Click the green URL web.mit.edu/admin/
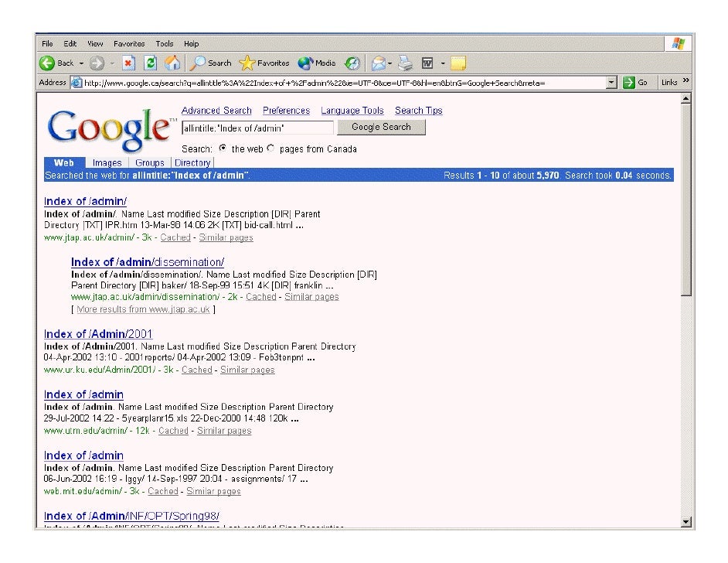 [x=83, y=491]
